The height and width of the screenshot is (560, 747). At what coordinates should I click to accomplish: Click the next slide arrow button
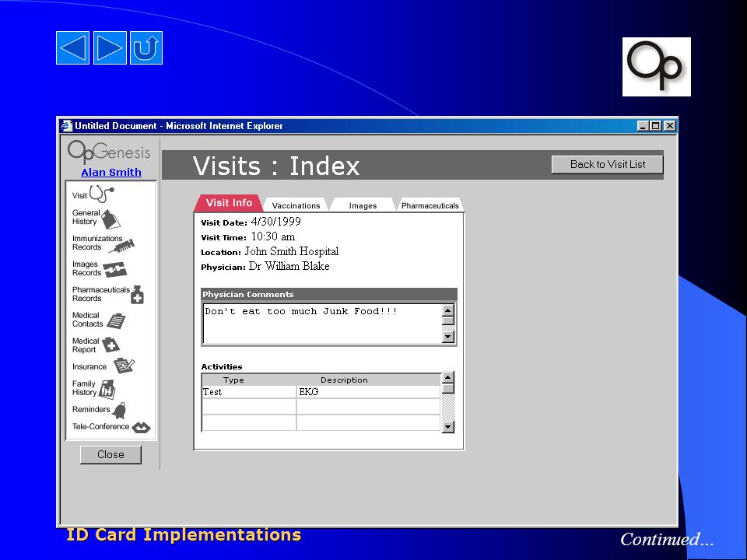(110, 47)
